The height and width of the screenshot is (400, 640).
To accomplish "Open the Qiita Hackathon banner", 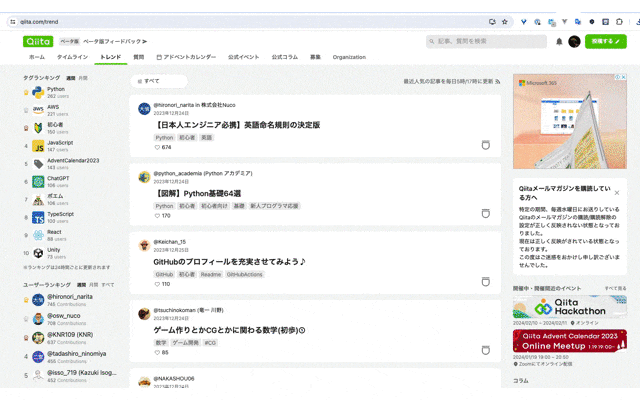I will (x=570, y=307).
